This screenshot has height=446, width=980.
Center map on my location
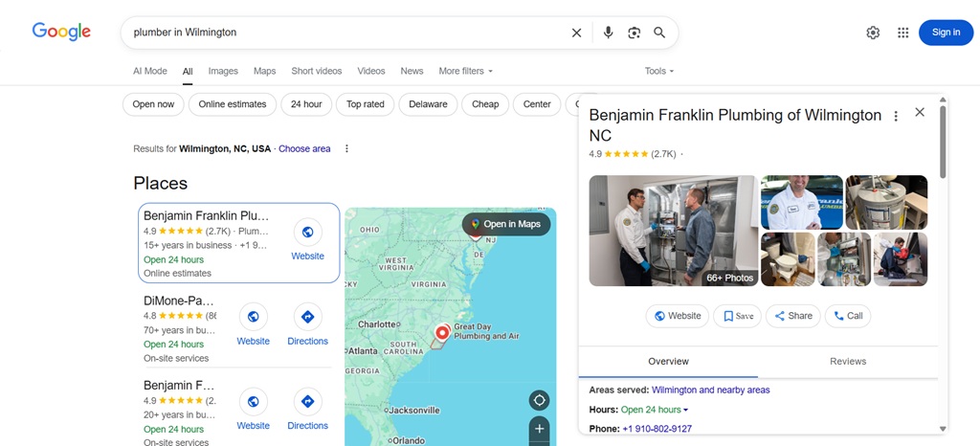(539, 400)
